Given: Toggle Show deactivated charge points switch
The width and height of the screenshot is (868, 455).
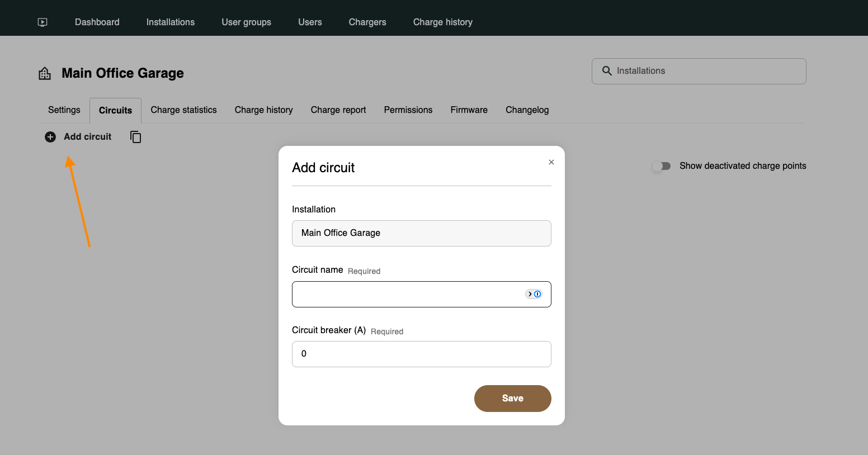Looking at the screenshot, I should click(x=661, y=166).
